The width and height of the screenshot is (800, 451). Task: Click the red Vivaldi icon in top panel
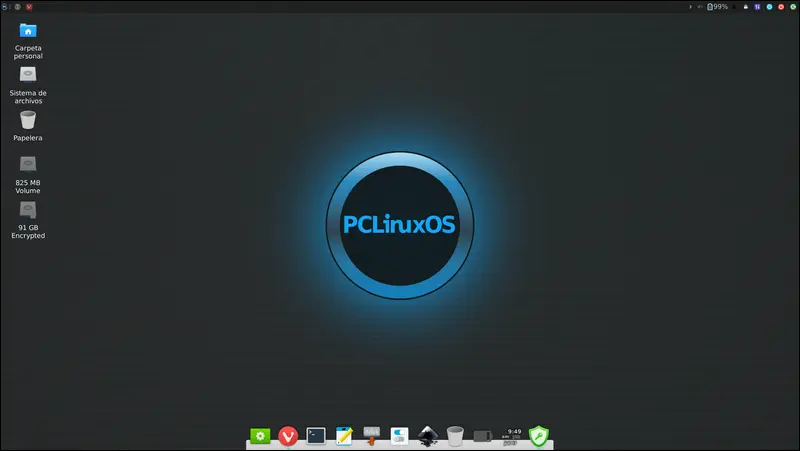tap(29, 7)
